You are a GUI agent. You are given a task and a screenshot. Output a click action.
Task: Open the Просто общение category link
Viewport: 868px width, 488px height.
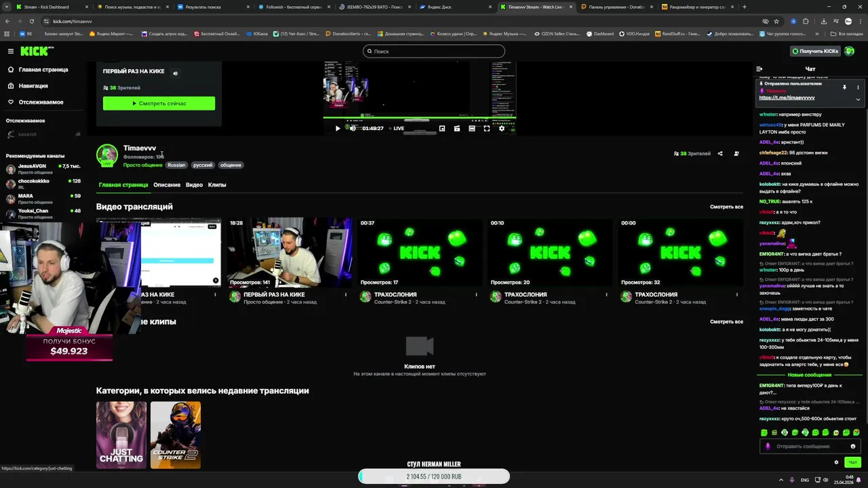142,165
